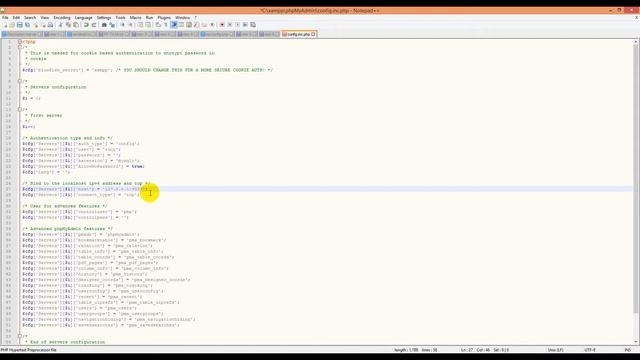Image resolution: width=640 pixels, height=360 pixels.
Task: Click the Open file toolbar icon
Action: tap(12, 25)
